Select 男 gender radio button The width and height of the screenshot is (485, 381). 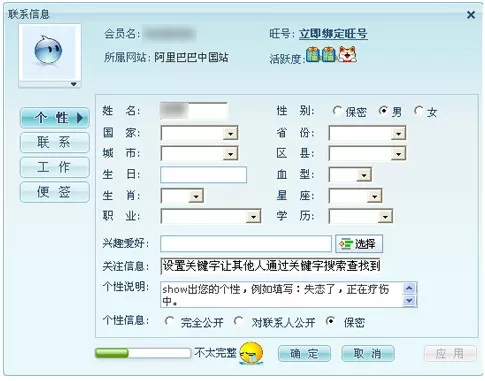383,111
